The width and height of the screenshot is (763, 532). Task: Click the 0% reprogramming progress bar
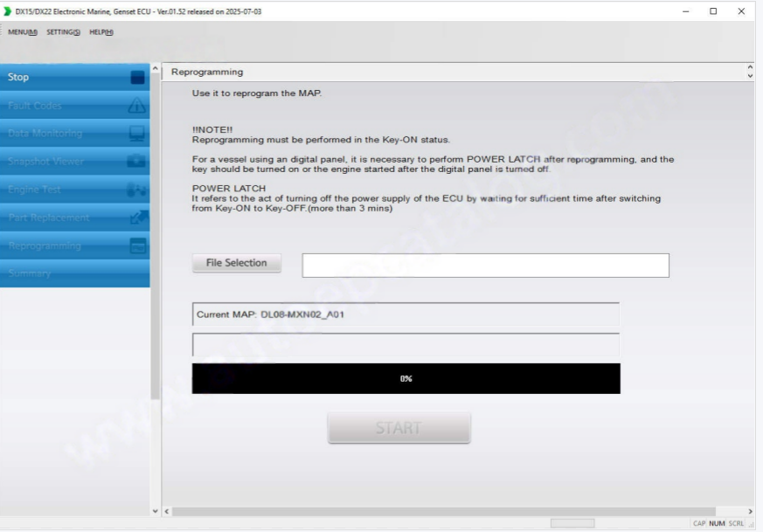point(406,378)
